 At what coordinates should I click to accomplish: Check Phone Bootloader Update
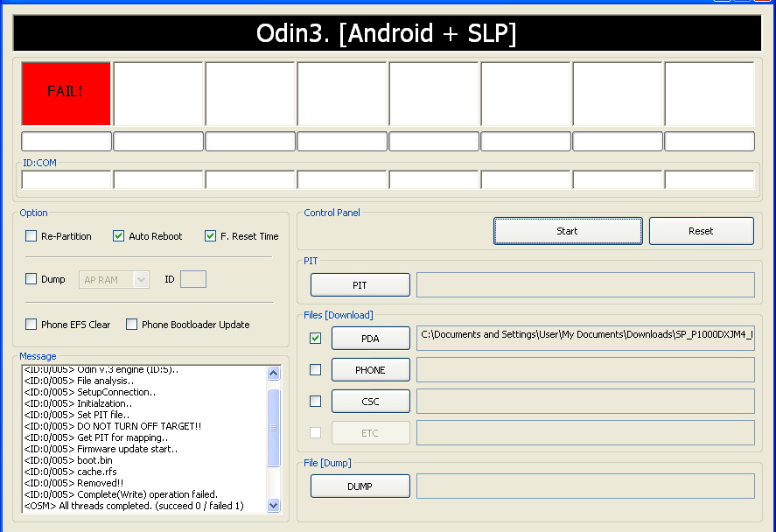pos(131,325)
